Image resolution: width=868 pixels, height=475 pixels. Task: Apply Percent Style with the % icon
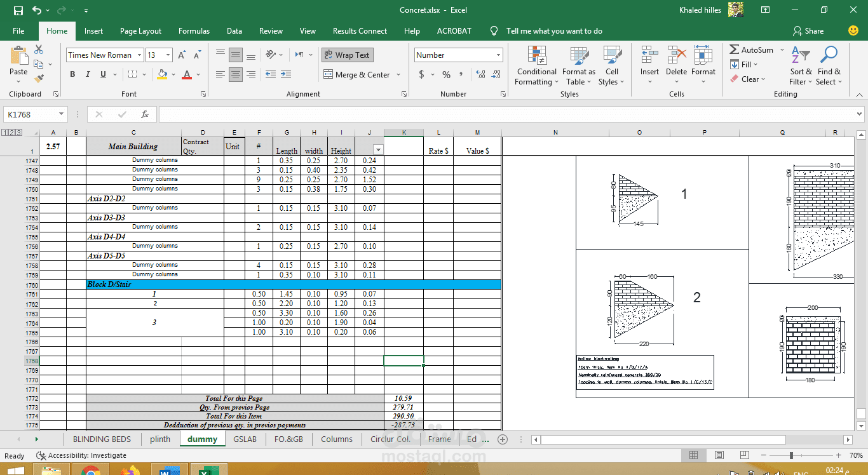(446, 74)
